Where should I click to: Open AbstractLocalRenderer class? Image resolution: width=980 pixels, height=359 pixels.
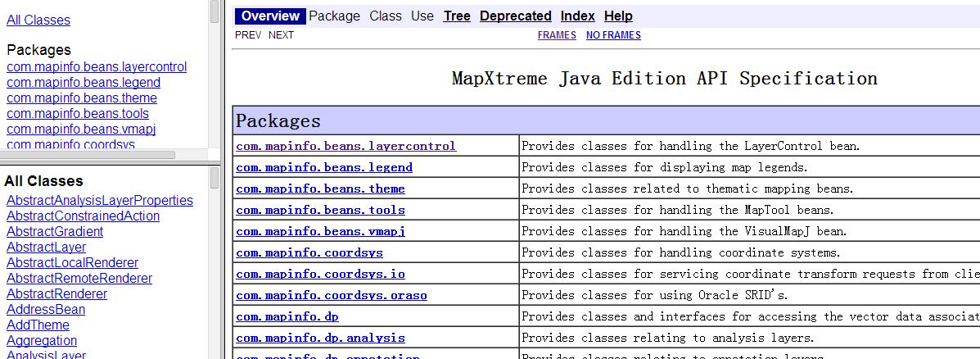click(x=73, y=263)
